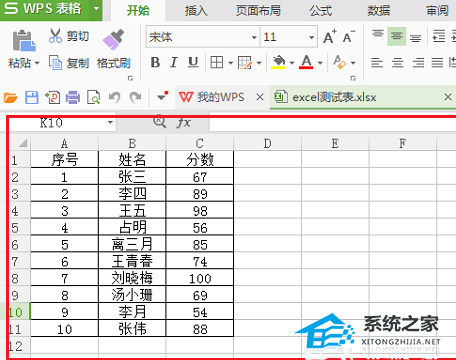The width and height of the screenshot is (456, 360).
Task: Switch to the 插入 ribbon tab
Action: tap(196, 10)
